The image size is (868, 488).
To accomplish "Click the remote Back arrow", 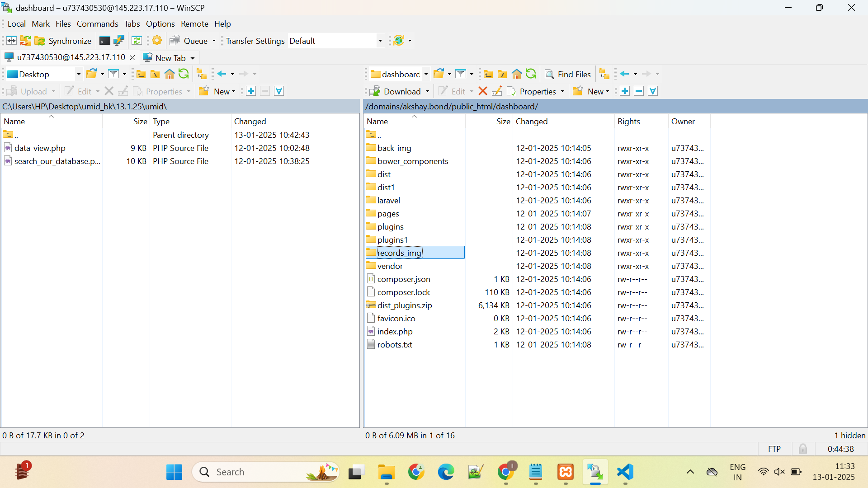I will point(624,74).
